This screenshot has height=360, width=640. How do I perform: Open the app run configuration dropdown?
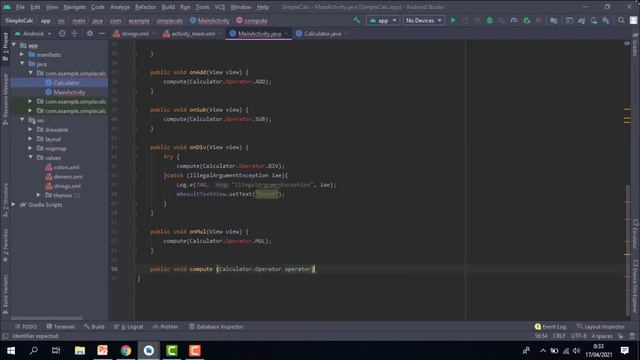[x=383, y=20]
